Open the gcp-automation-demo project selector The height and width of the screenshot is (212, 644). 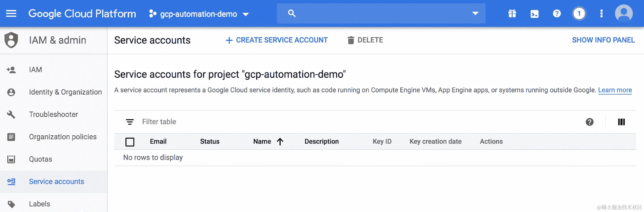199,14
